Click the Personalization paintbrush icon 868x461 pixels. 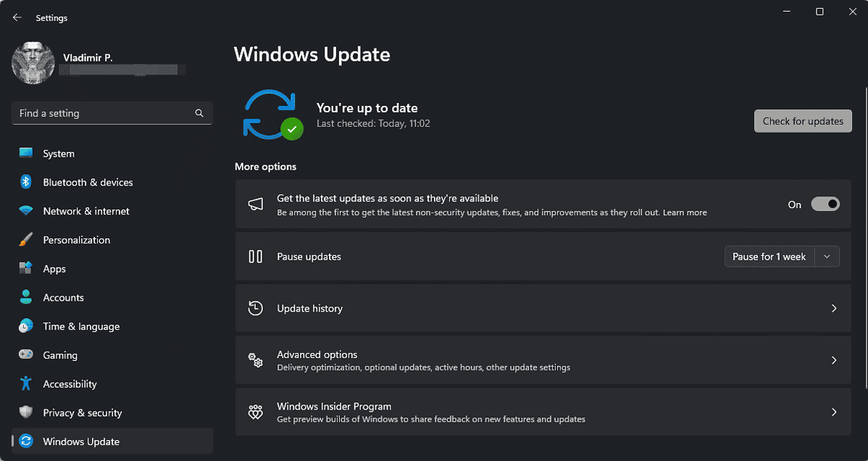coord(25,240)
